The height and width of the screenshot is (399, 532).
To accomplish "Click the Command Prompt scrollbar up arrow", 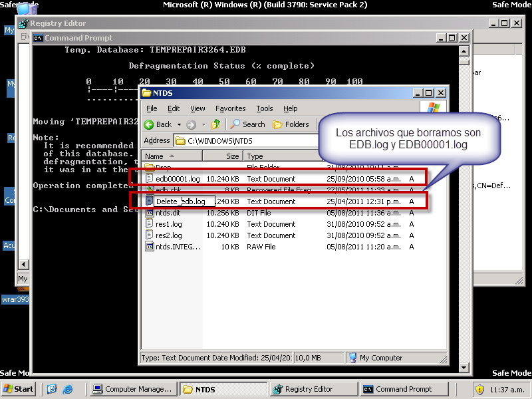I will coord(465,50).
